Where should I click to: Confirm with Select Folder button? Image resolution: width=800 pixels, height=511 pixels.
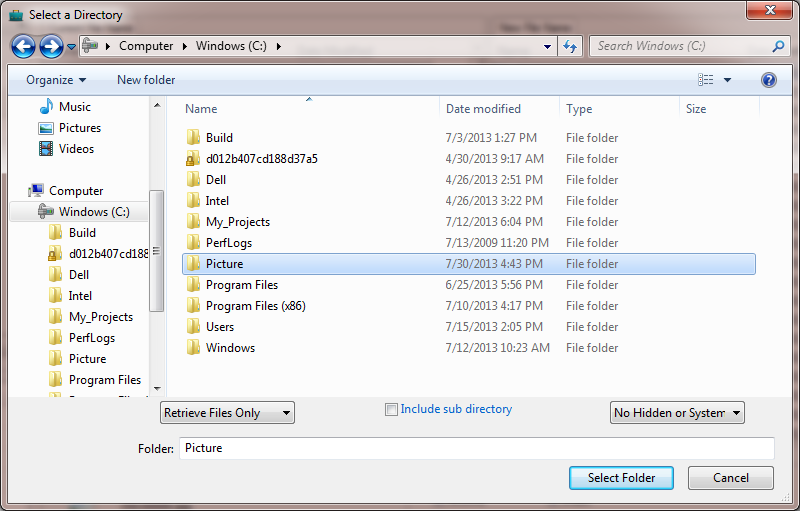(621, 478)
